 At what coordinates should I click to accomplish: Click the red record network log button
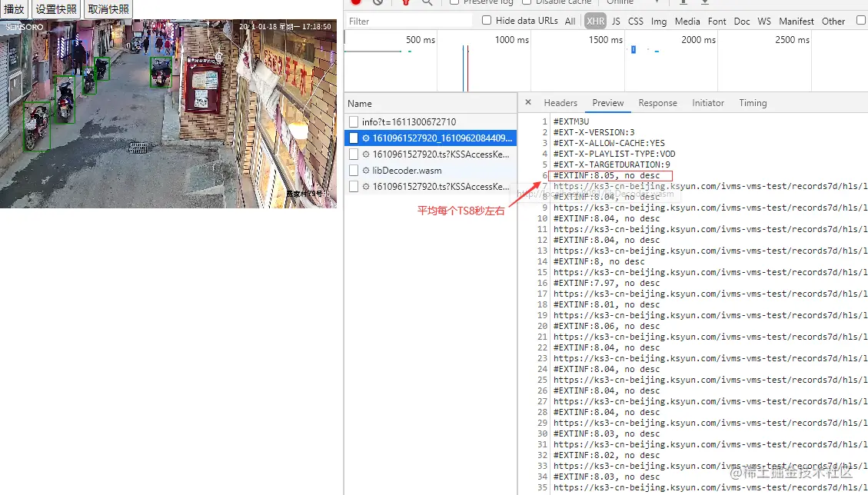(x=356, y=2)
